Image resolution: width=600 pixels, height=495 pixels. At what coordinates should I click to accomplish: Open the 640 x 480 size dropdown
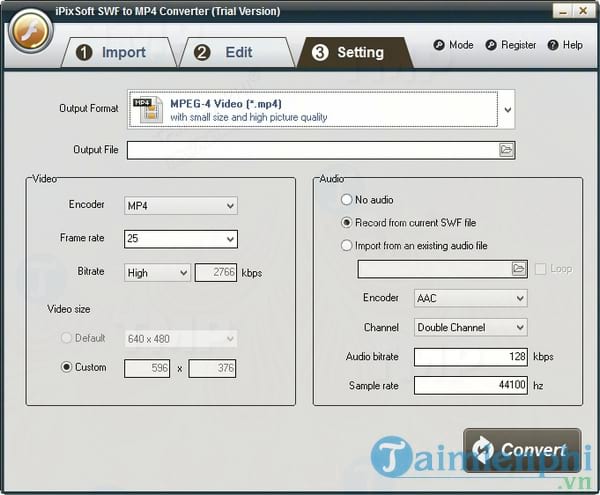click(181, 339)
